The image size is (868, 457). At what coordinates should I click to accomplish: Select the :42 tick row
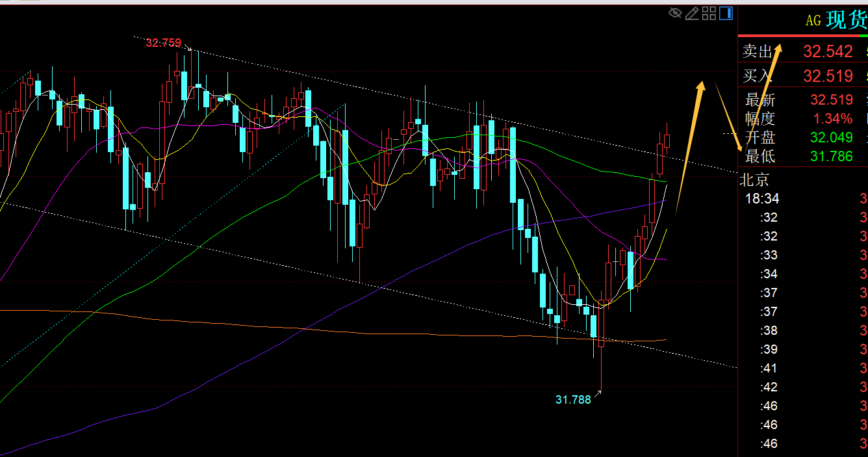[x=803, y=387]
